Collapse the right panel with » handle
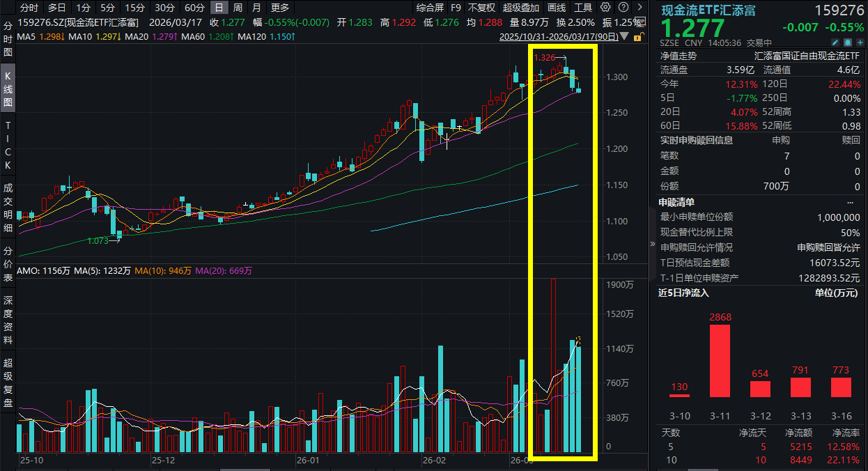 pyautogui.click(x=653, y=245)
